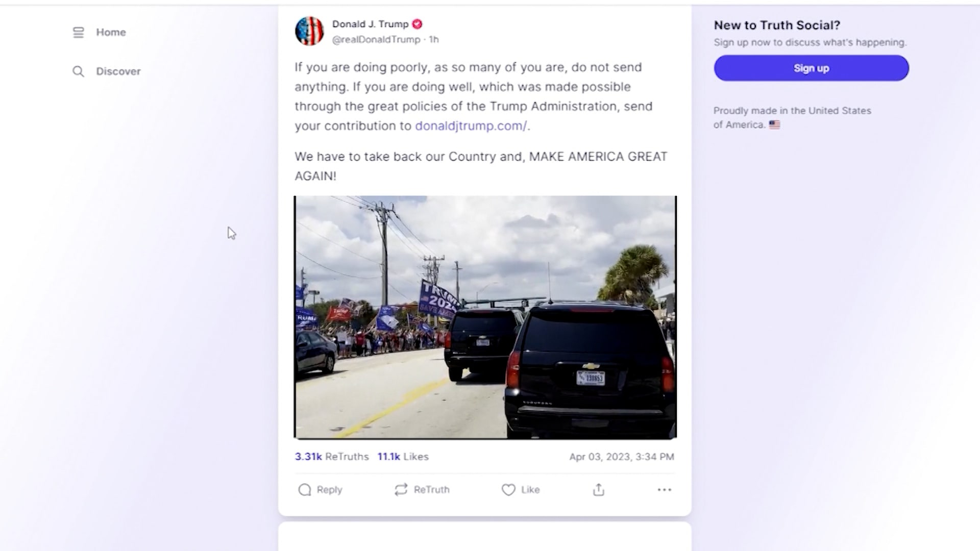Click the Like heart icon
980x551 pixels.
coord(508,490)
